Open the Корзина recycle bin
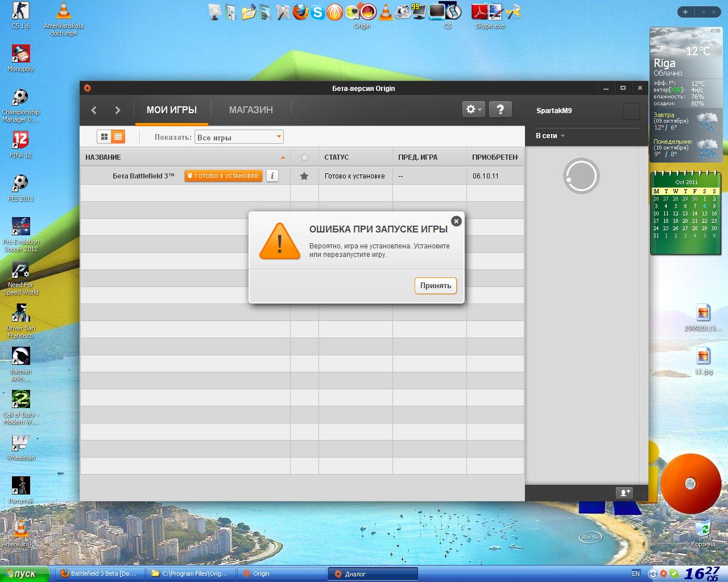728x582 pixels. [704, 533]
